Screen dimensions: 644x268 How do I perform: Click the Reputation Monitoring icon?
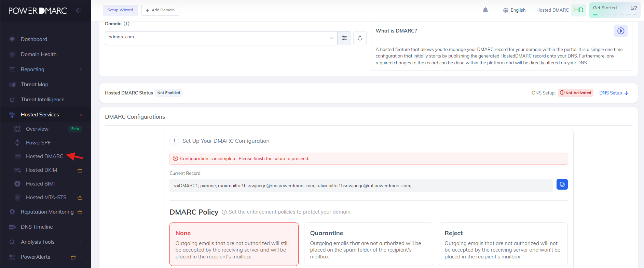tap(12, 212)
